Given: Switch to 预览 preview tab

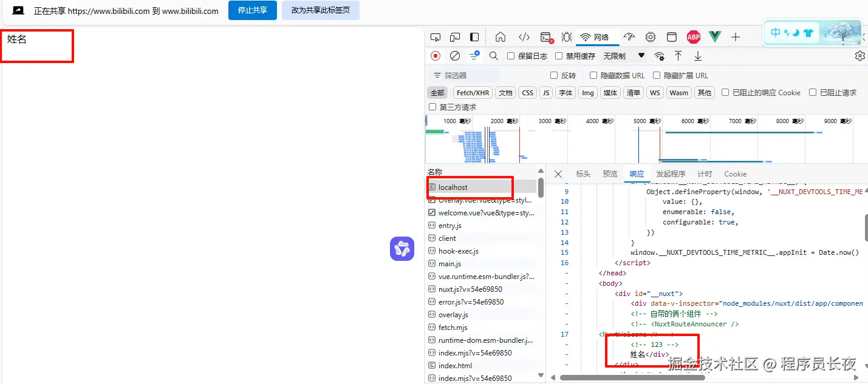Looking at the screenshot, I should point(610,174).
